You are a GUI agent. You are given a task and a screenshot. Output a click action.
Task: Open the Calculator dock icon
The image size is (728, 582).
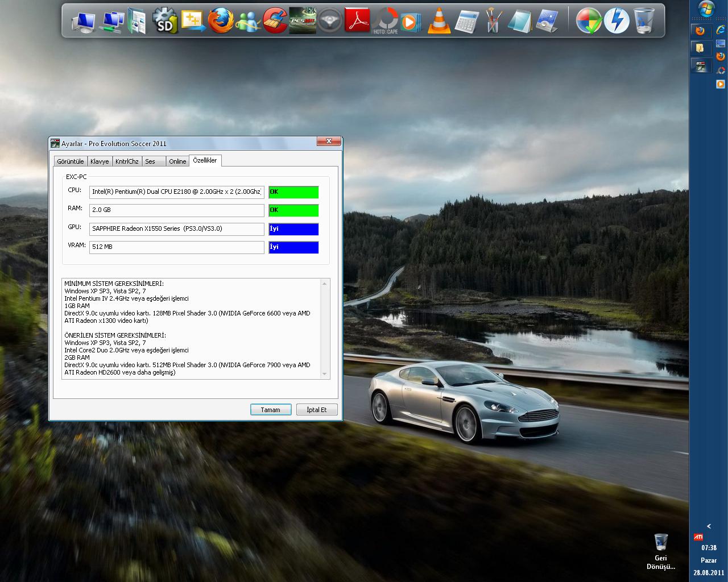pyautogui.click(x=466, y=21)
